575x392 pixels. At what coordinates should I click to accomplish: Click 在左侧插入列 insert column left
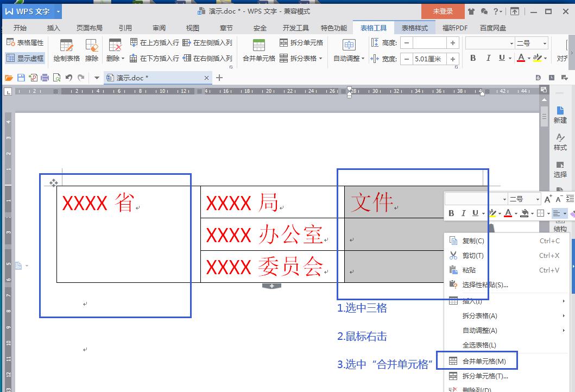tap(207, 42)
